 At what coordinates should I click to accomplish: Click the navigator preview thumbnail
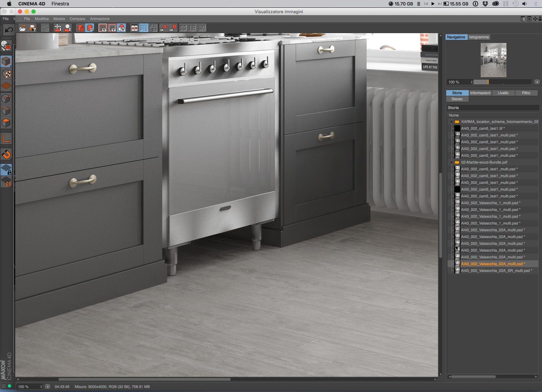493,60
